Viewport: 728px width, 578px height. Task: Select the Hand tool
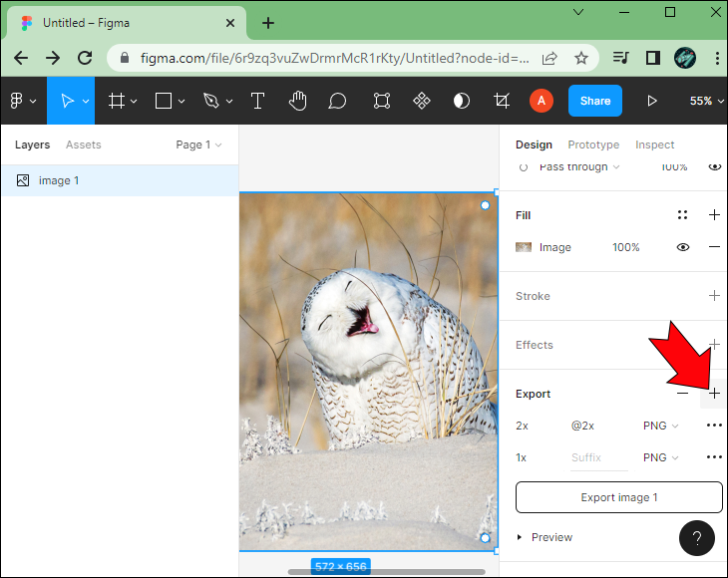(297, 101)
